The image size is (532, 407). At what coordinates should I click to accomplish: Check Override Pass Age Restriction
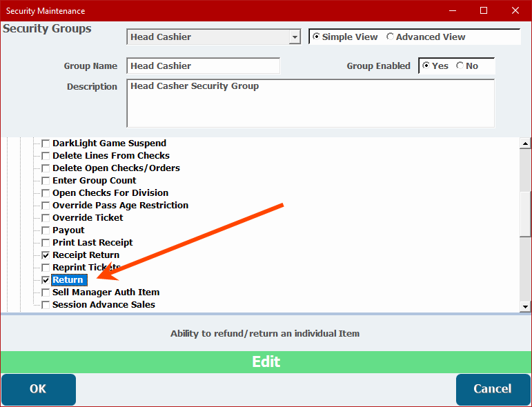[46, 206]
